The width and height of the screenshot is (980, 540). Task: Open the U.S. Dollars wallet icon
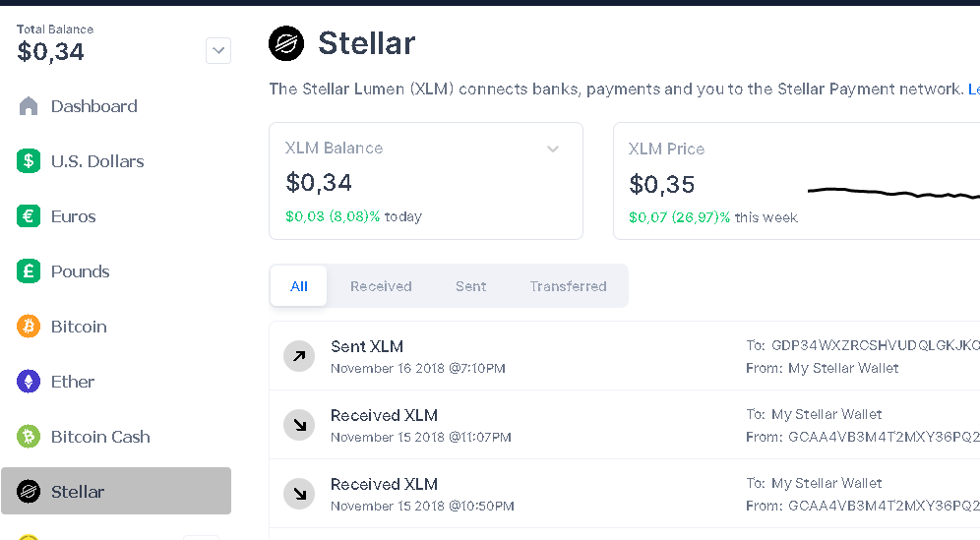click(x=29, y=161)
